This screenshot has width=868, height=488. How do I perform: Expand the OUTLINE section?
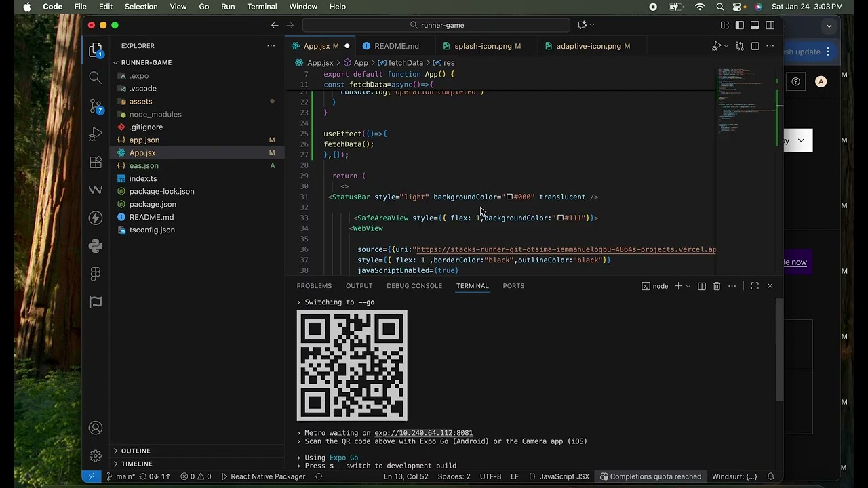tap(136, 451)
